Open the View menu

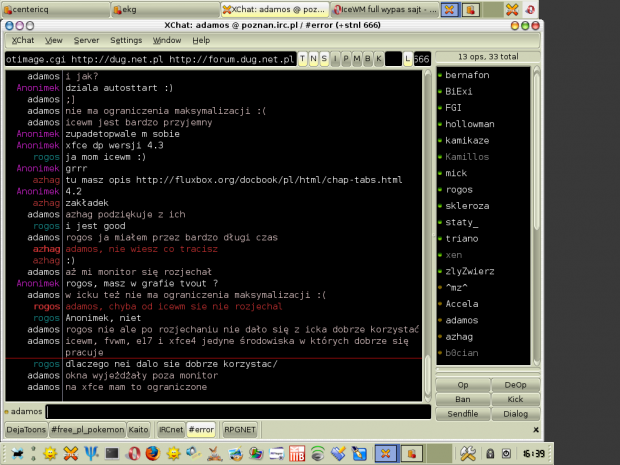pos(54,40)
